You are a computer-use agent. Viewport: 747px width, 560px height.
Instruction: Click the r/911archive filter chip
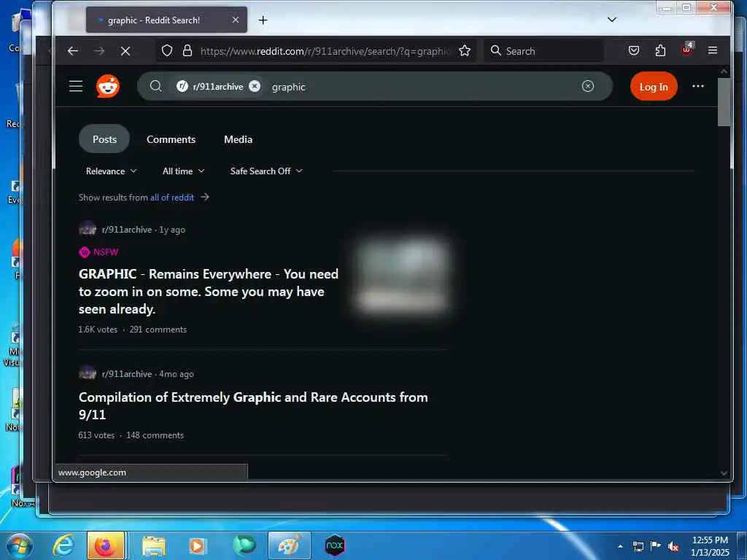coord(217,86)
